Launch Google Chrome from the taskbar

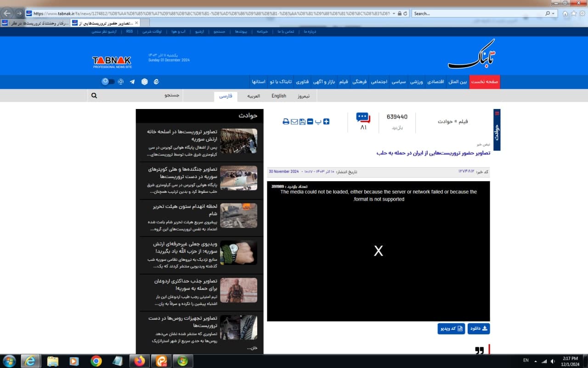point(96,361)
